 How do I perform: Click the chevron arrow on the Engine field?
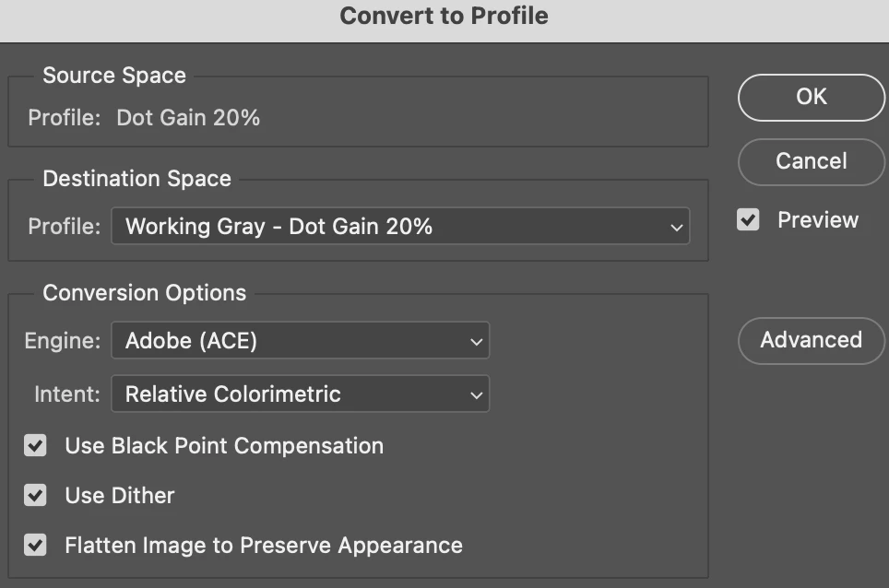(476, 342)
